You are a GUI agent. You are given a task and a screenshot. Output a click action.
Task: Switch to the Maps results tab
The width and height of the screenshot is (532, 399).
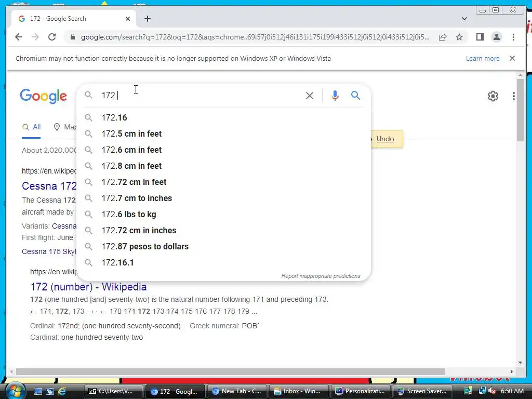click(65, 127)
